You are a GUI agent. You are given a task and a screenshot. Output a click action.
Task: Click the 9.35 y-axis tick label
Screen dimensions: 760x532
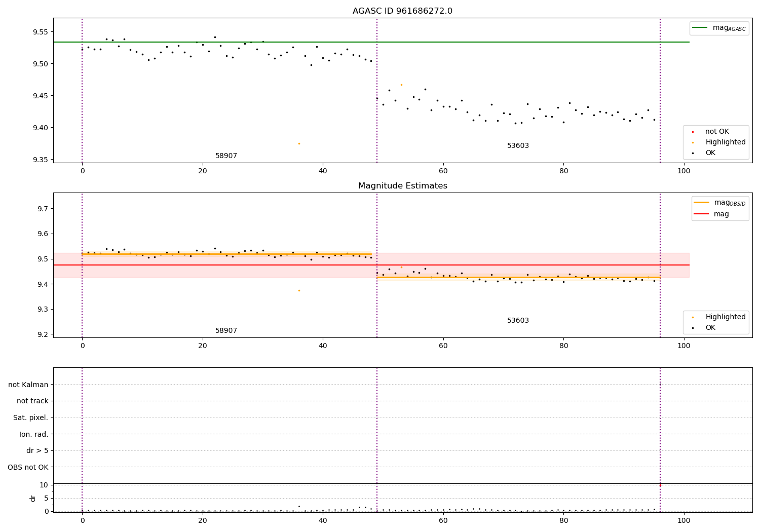point(40,160)
